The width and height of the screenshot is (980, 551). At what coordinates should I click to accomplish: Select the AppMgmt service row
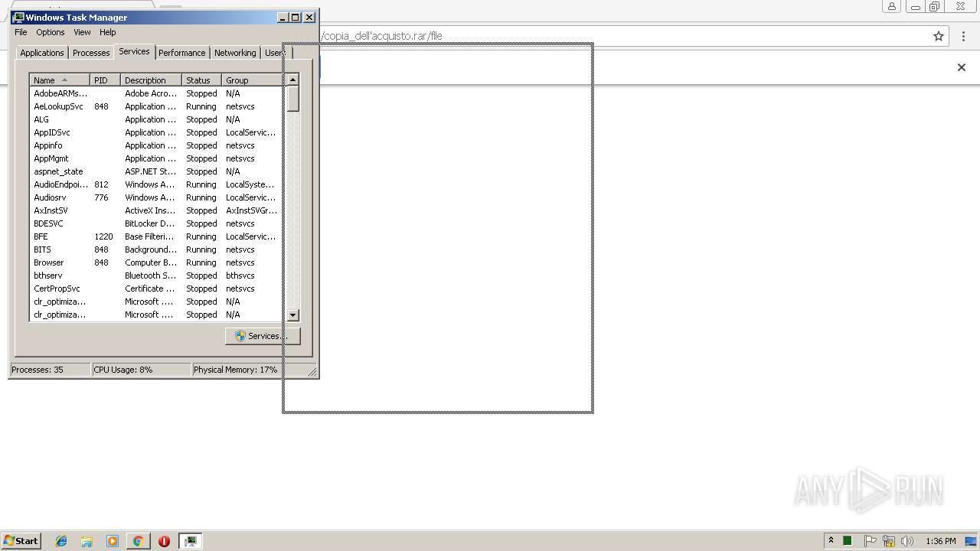coord(157,158)
